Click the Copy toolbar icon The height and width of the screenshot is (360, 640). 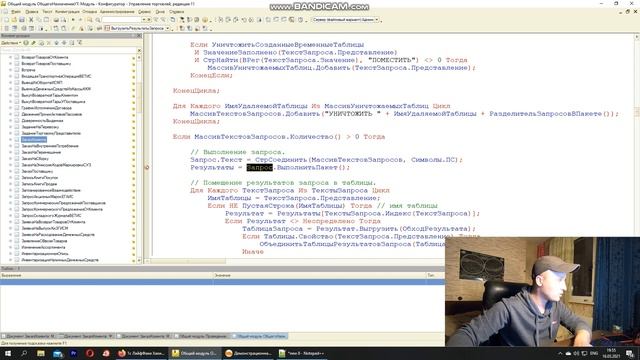[x=39, y=20]
